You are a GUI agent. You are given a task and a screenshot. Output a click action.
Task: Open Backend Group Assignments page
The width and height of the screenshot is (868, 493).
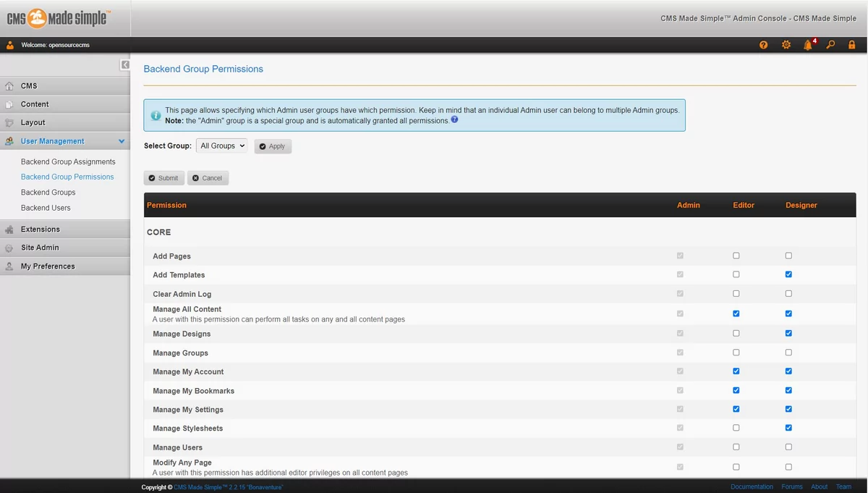coord(68,161)
